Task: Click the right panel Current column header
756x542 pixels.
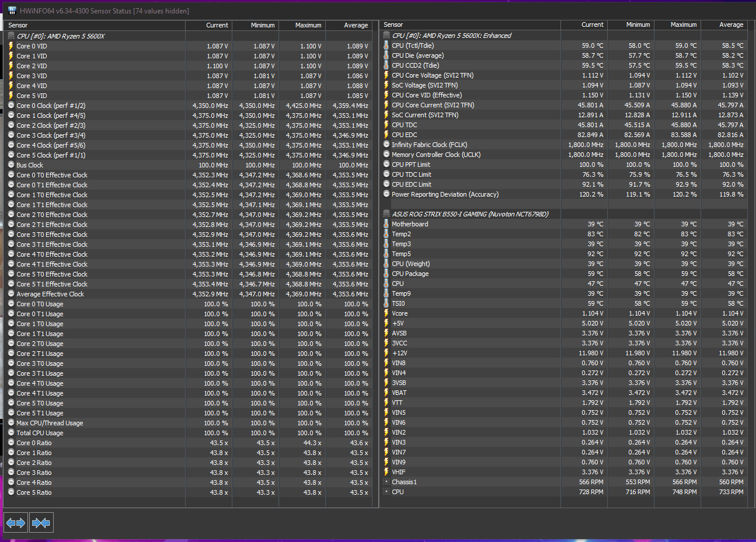Action: (x=584, y=25)
